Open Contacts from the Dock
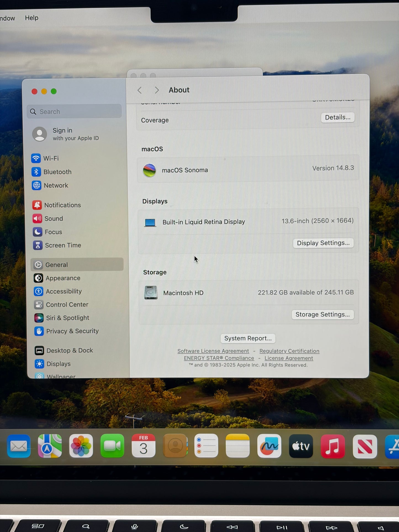Viewport: 399px width, 532px height. [175, 446]
